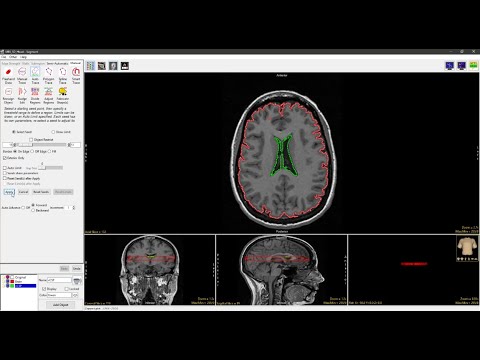Select the Brain object in list

(18, 282)
